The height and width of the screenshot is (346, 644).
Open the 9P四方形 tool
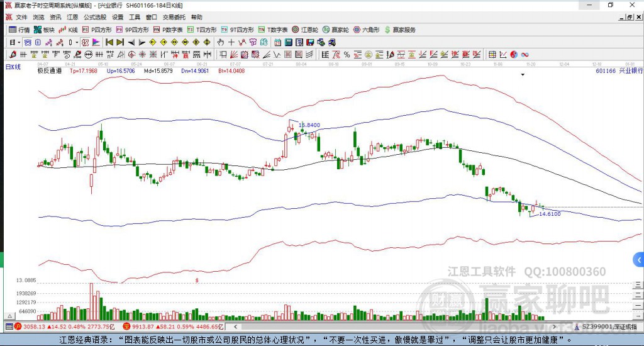132,30
